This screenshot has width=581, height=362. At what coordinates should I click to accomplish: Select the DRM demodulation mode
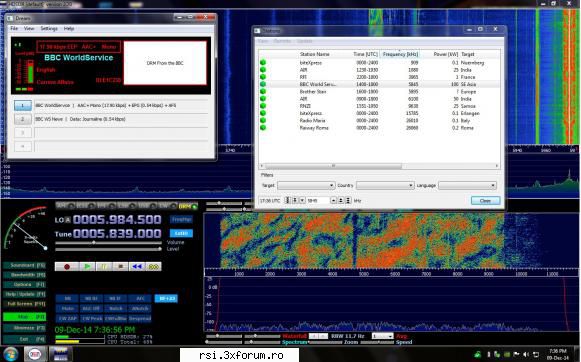click(188, 206)
